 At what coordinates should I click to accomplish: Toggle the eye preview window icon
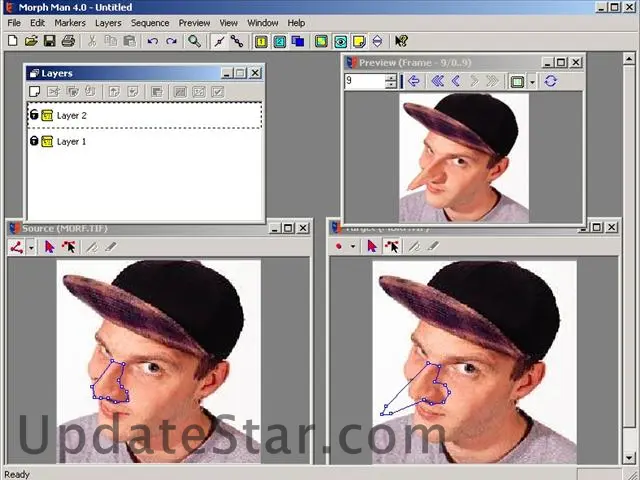[340, 41]
